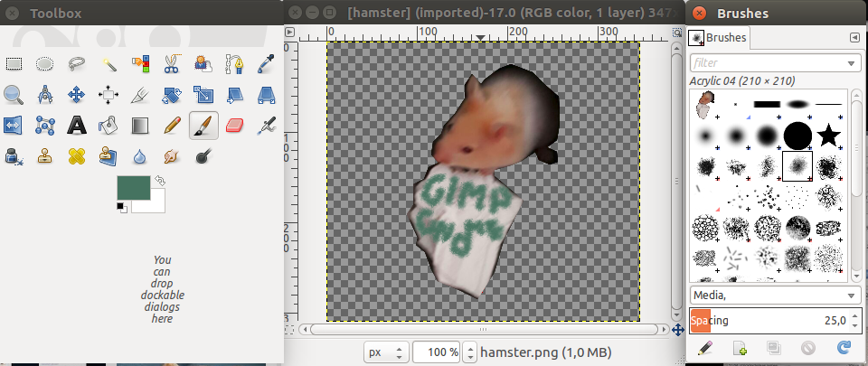Activate the Bucket Fill tool

point(108,126)
